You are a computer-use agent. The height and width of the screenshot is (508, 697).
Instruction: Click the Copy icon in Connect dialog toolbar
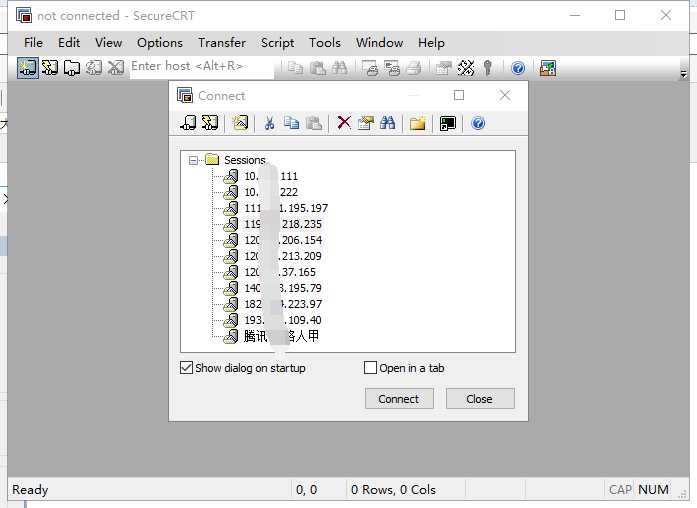(292, 123)
